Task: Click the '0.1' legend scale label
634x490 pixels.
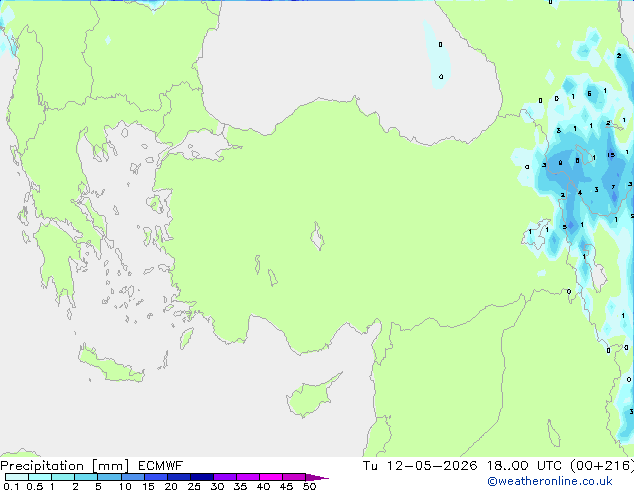Action: point(11,486)
